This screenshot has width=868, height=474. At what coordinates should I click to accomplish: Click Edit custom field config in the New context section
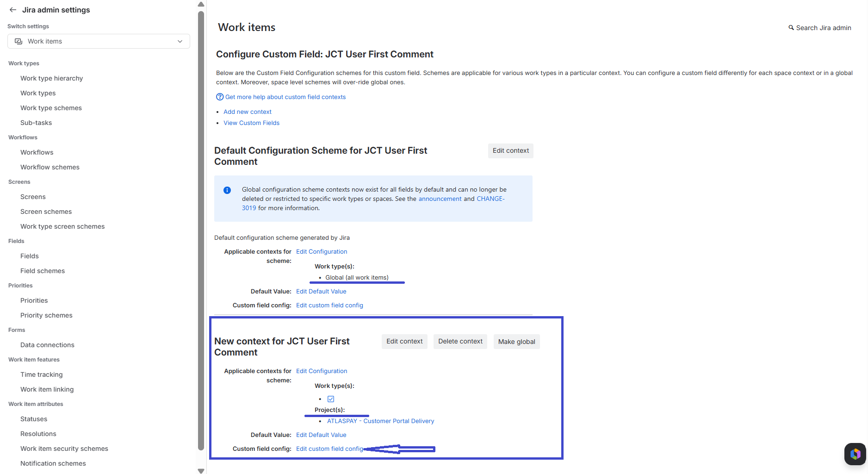(329, 449)
